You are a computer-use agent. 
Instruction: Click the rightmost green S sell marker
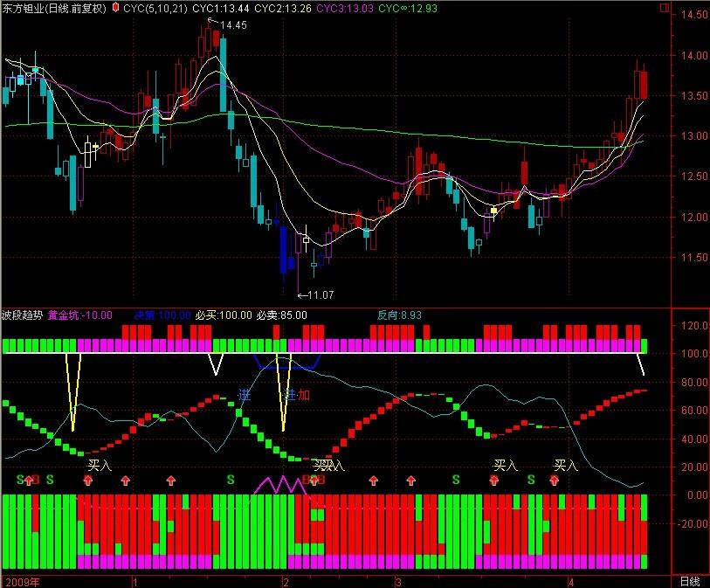point(530,479)
